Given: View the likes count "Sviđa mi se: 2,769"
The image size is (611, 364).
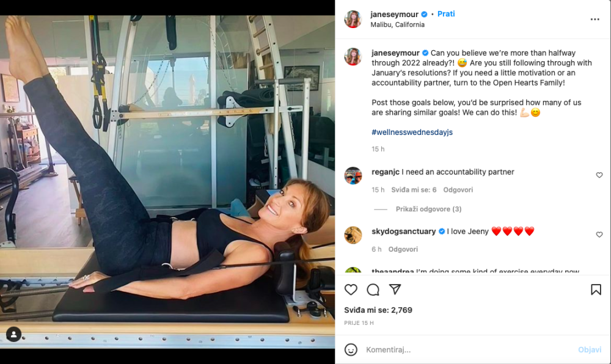Looking at the screenshot, I should [378, 310].
